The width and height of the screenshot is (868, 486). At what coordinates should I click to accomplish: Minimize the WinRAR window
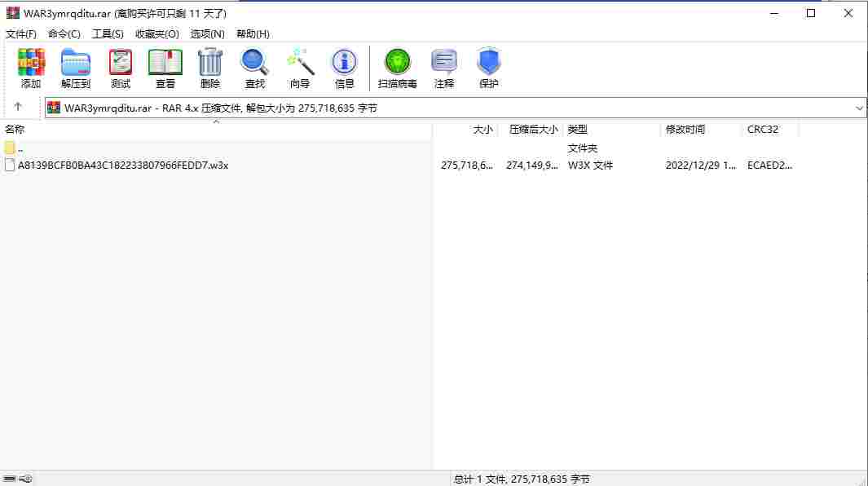(x=774, y=13)
